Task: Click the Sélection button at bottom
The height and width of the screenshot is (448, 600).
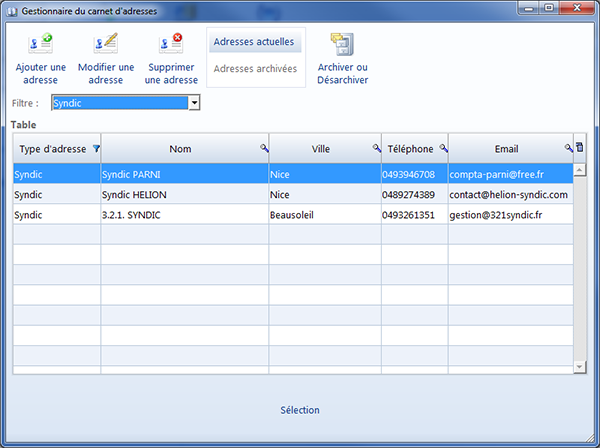Action: 300,410
